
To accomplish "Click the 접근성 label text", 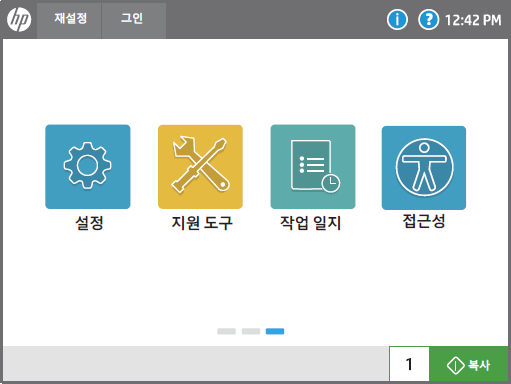I will 424,221.
